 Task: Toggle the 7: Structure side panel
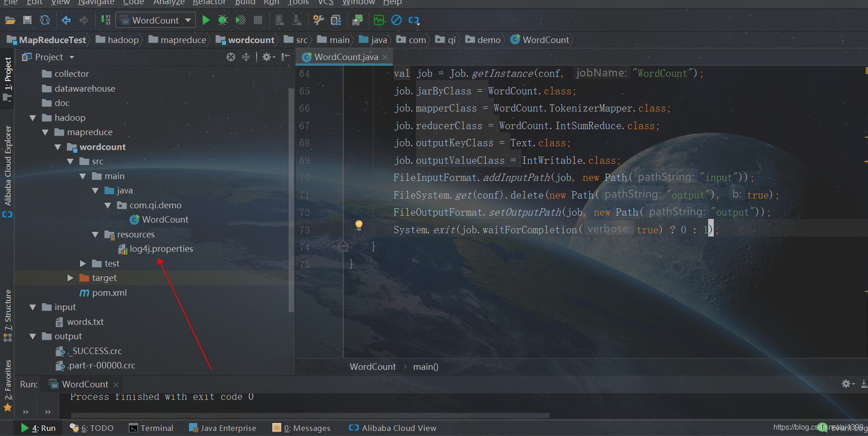pyautogui.click(x=7, y=315)
